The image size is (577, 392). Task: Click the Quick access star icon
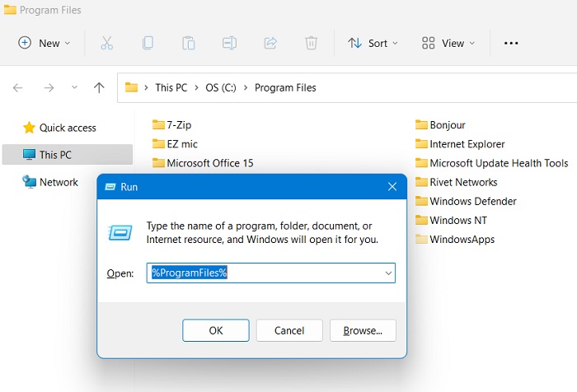[29, 128]
